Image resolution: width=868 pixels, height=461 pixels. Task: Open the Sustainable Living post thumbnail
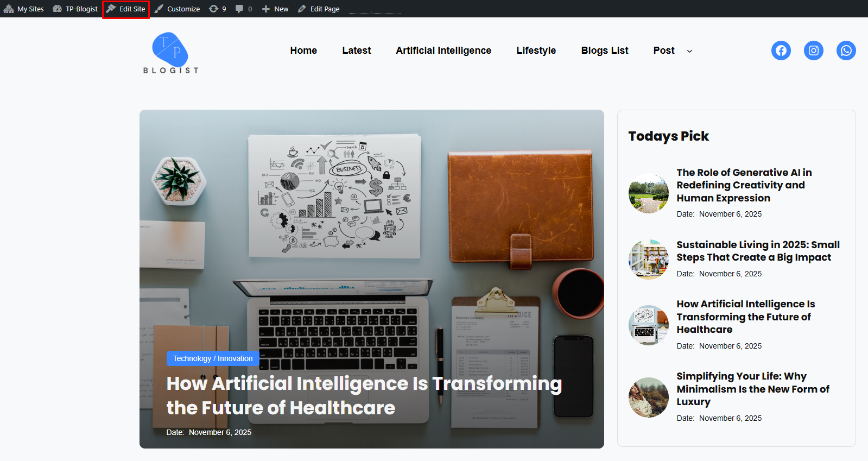[x=649, y=260]
